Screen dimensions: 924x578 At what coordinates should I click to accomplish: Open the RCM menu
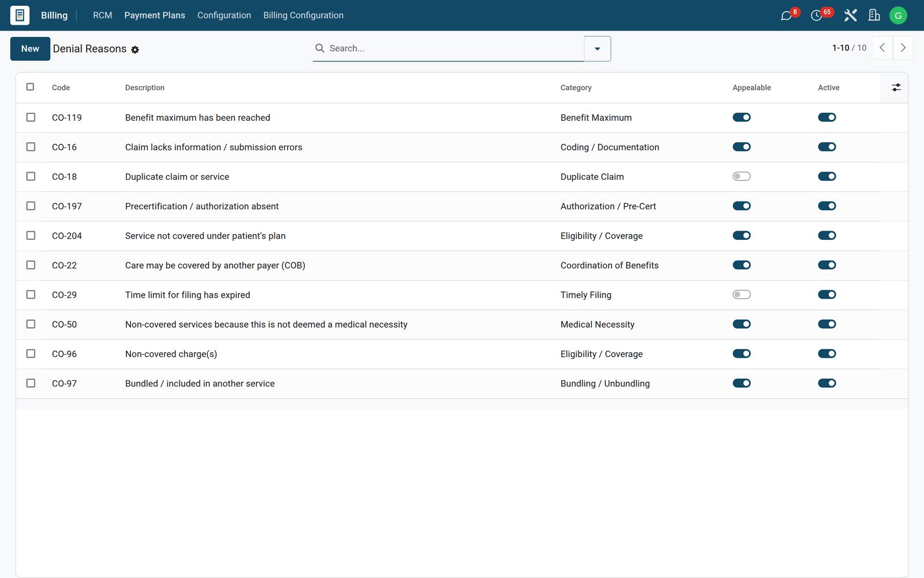click(x=102, y=15)
